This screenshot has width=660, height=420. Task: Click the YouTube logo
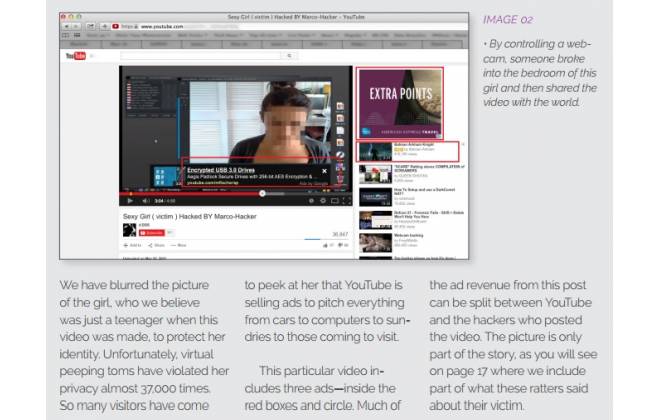point(76,56)
